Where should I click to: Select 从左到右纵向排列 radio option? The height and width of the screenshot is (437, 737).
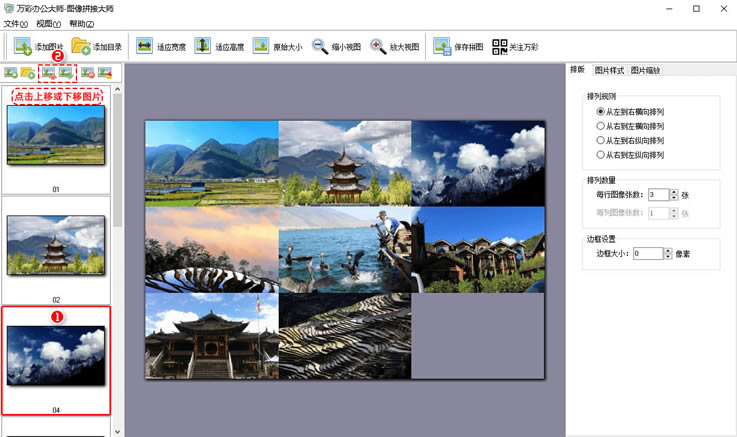(x=600, y=141)
